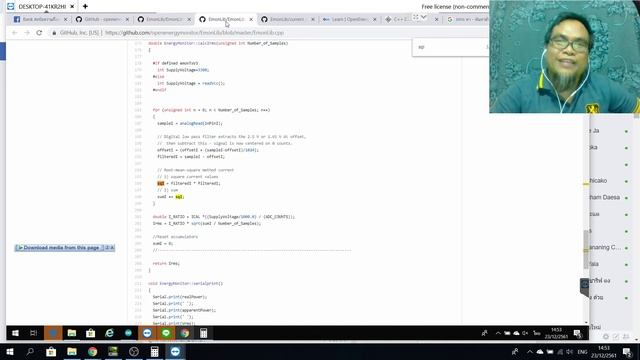640x360 pixels.
Task: Open remote notification center
Action: pyautogui.click(x=578, y=333)
